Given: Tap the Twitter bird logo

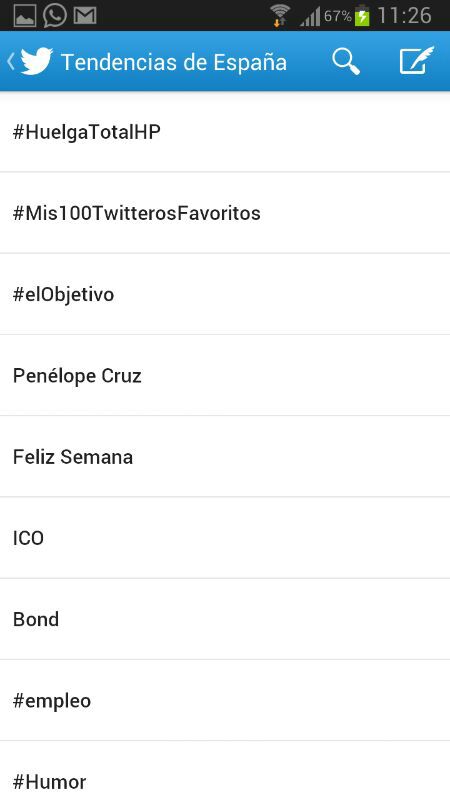Looking at the screenshot, I should [37, 61].
